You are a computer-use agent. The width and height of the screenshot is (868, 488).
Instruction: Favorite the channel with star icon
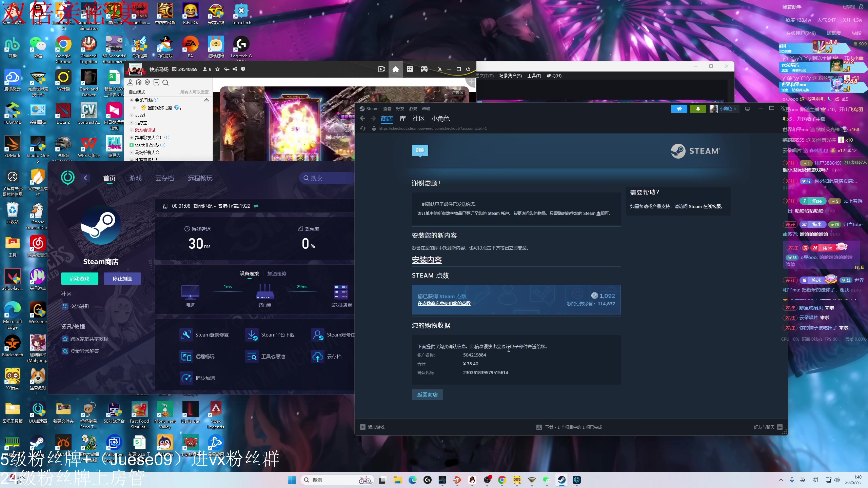pyautogui.click(x=217, y=69)
